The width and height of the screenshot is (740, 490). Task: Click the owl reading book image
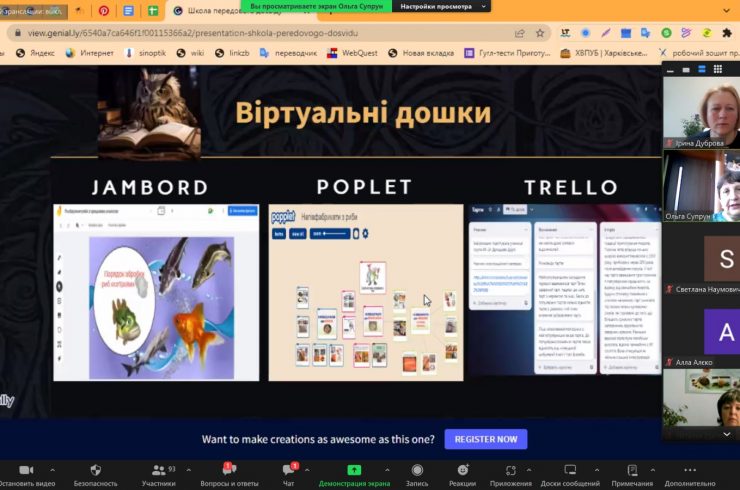(x=149, y=112)
